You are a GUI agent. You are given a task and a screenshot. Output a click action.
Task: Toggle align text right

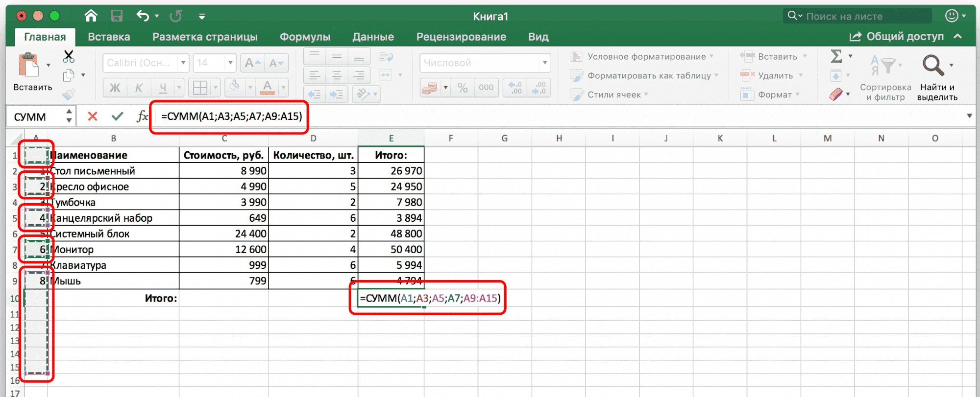point(359,75)
